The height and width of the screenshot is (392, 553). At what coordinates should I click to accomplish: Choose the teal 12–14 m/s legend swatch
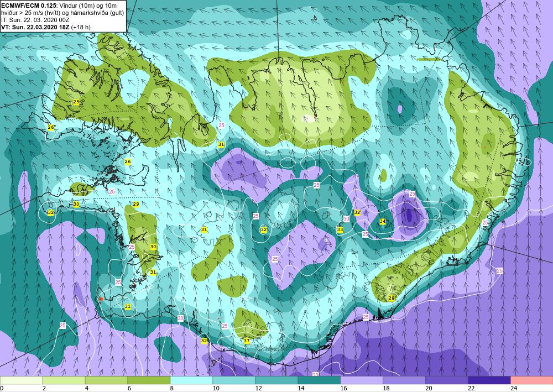coord(276,380)
